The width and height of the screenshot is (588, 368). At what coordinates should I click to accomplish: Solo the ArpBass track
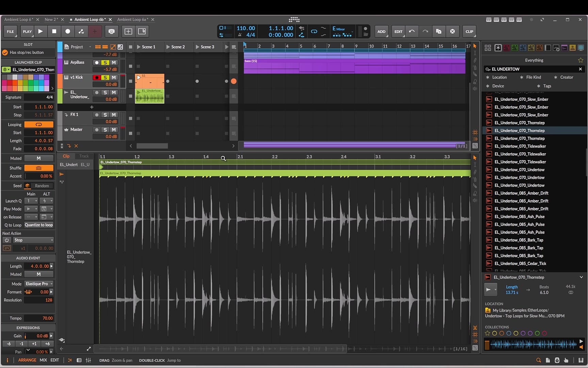105,63
